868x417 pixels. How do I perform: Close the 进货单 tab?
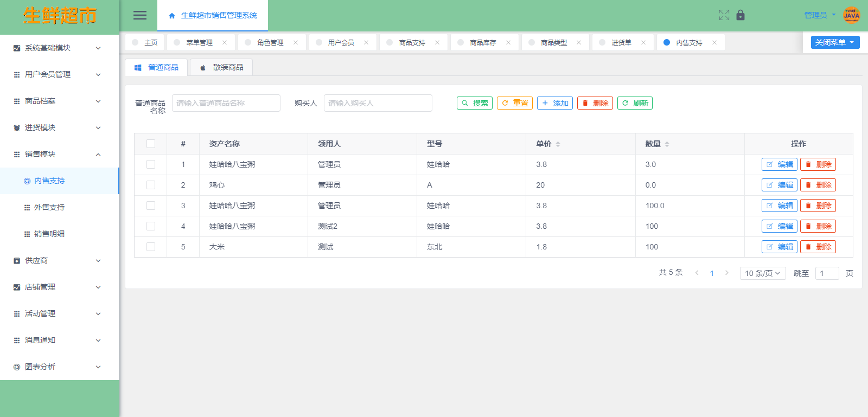(x=643, y=42)
